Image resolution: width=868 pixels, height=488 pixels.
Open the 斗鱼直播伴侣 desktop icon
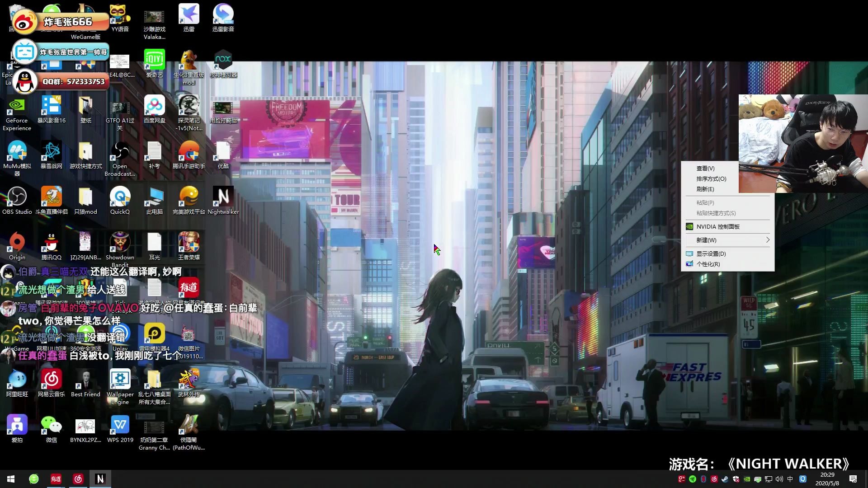(x=51, y=201)
